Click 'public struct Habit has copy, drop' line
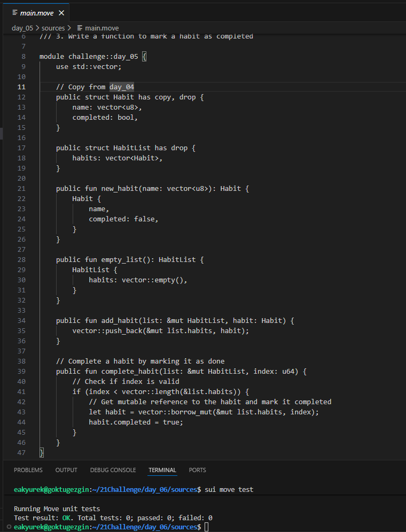406x532 pixels. tap(130, 97)
